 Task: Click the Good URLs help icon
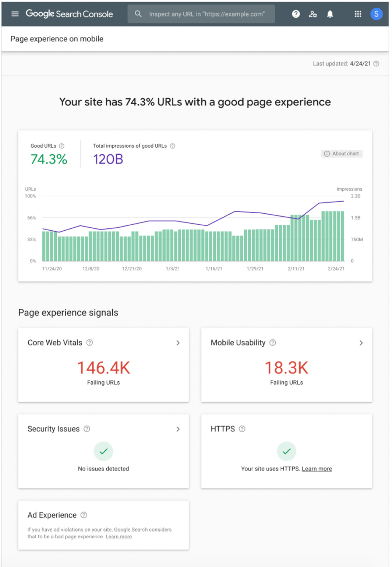62,146
